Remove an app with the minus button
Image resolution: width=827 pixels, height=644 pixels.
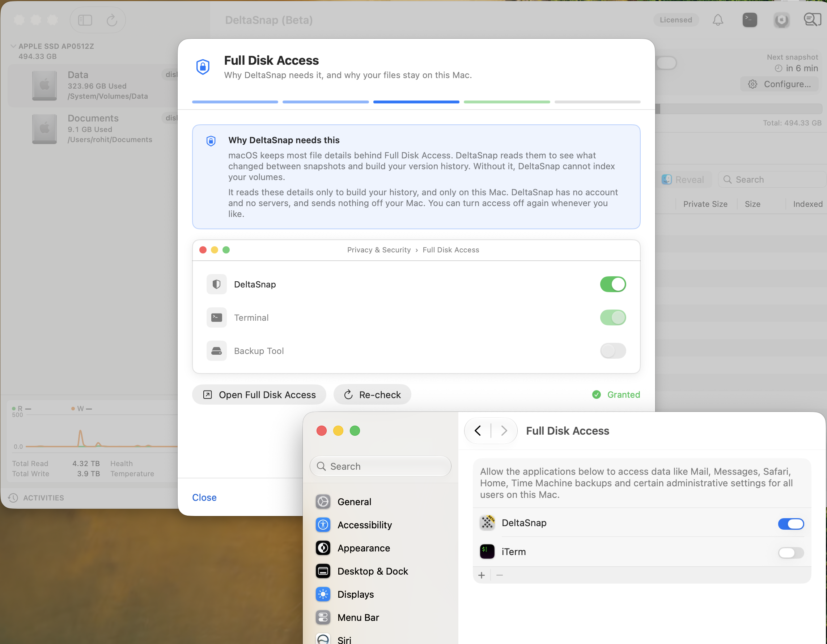pyautogui.click(x=500, y=575)
